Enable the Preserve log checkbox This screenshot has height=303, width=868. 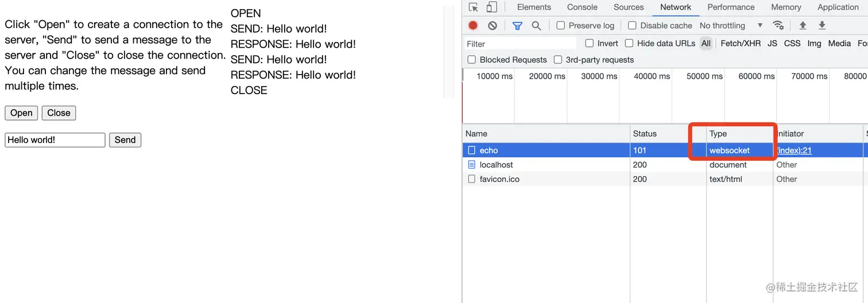click(x=561, y=25)
